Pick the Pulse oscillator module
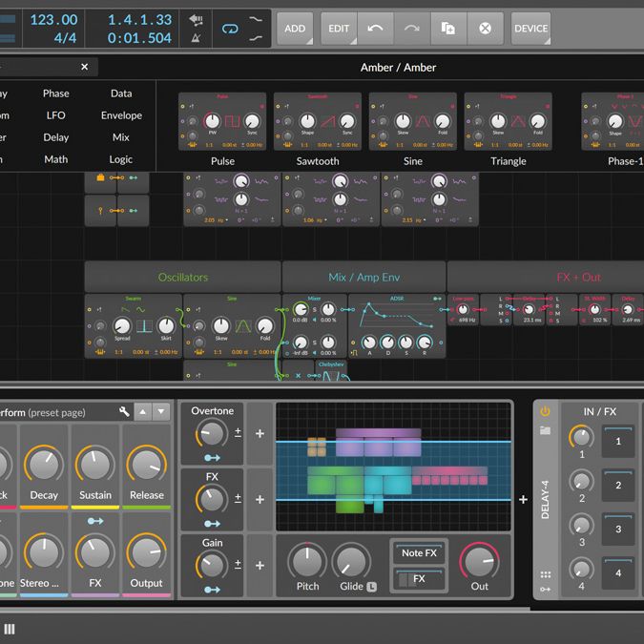This screenshot has height=644, width=644. coord(222,121)
